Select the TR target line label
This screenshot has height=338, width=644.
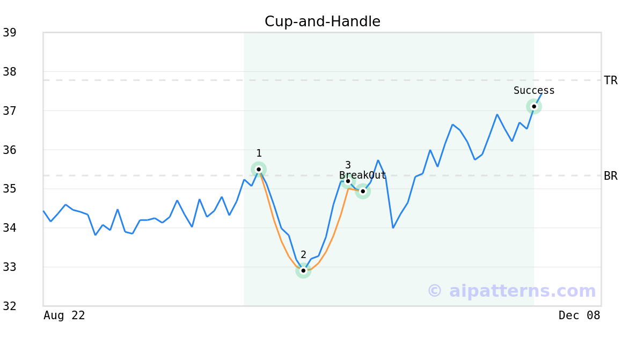coord(611,80)
